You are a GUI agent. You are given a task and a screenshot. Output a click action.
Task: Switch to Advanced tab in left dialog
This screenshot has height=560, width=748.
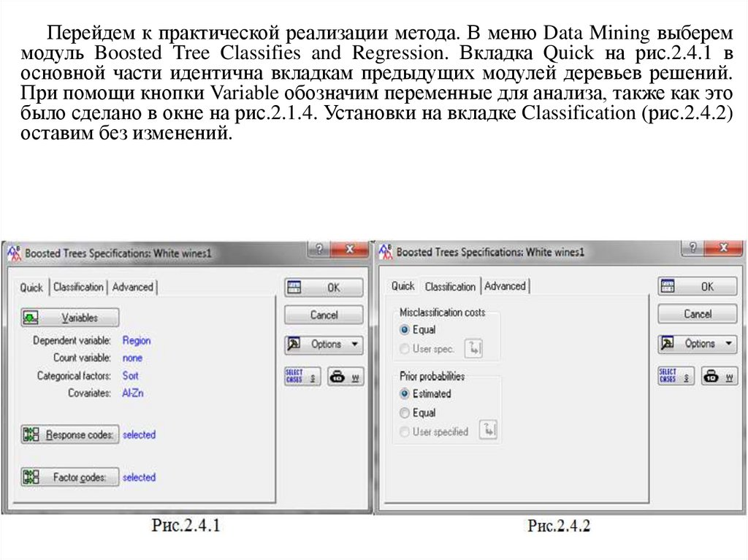tap(133, 287)
